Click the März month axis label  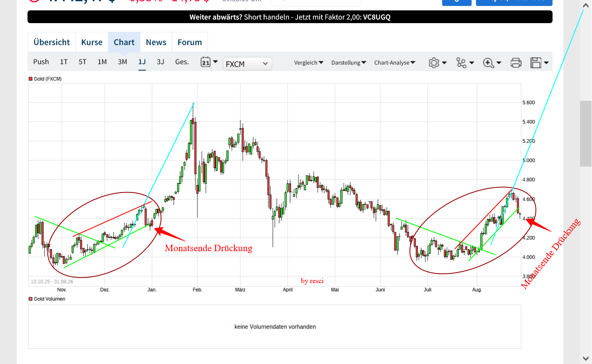(x=240, y=290)
